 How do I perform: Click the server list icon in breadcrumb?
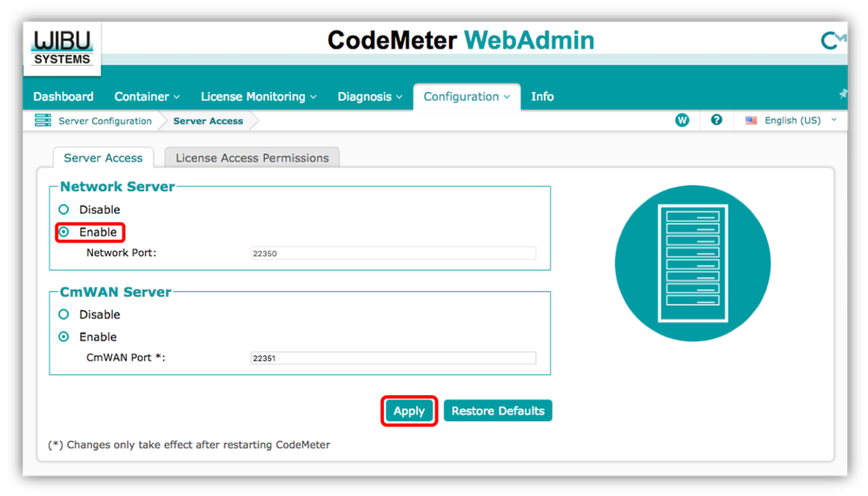click(x=43, y=120)
